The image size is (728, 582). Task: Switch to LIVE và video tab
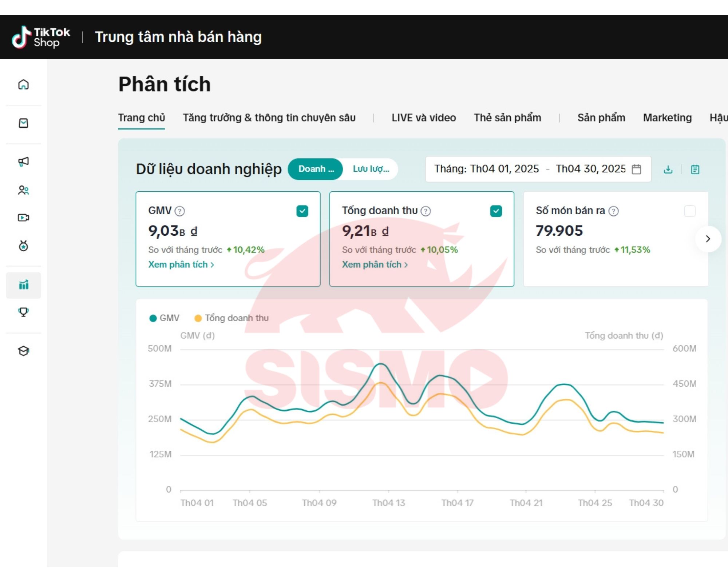pyautogui.click(x=423, y=118)
